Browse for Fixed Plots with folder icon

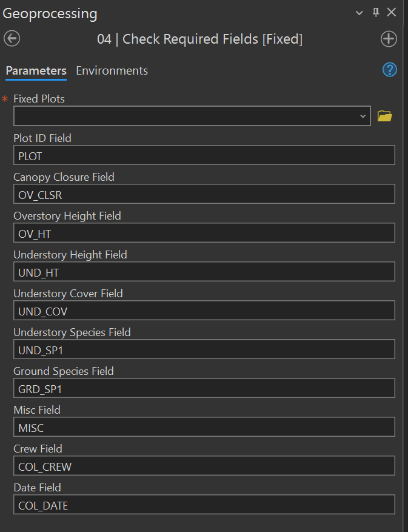coord(385,116)
